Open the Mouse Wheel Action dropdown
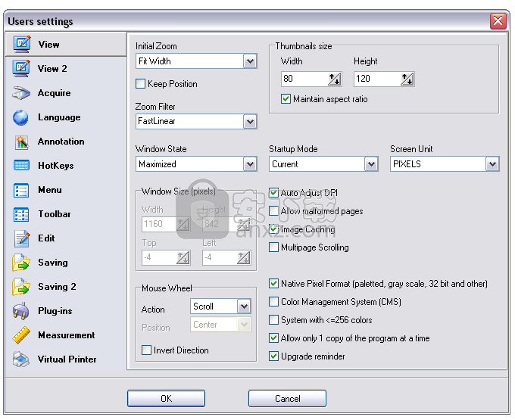515x420 pixels. pyautogui.click(x=244, y=306)
